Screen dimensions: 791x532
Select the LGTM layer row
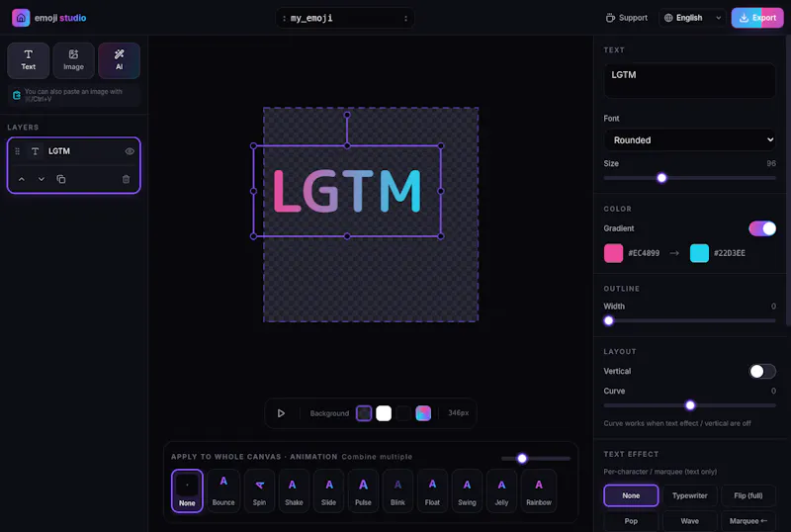tap(73, 151)
